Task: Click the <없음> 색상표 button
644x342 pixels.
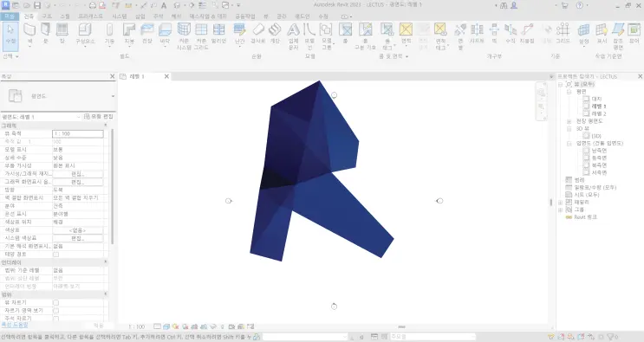Action: (78, 230)
